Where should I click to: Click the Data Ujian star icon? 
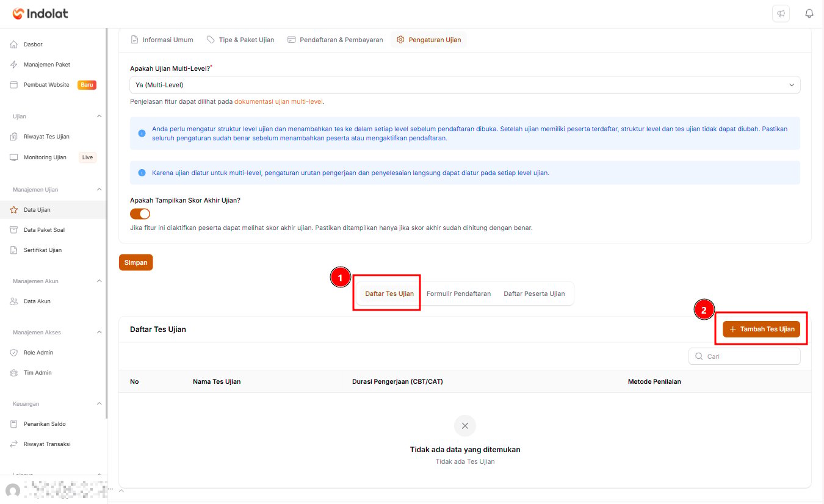coord(14,210)
